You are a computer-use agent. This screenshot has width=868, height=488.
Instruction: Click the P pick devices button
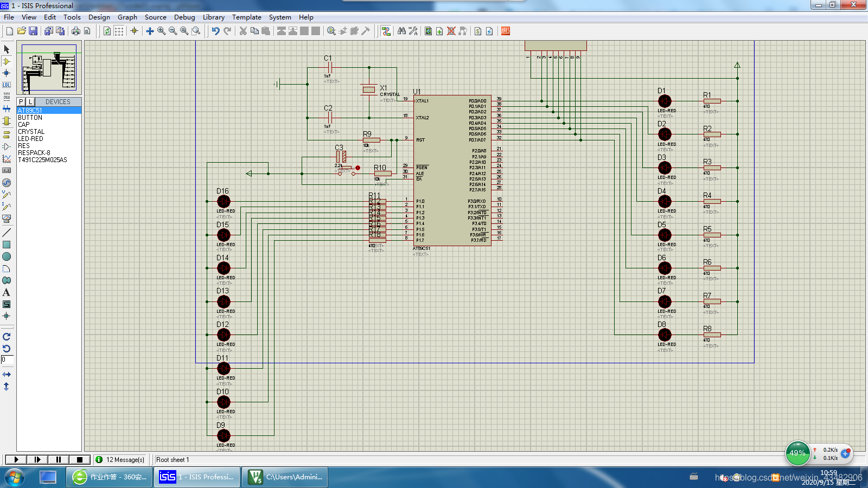(21, 102)
